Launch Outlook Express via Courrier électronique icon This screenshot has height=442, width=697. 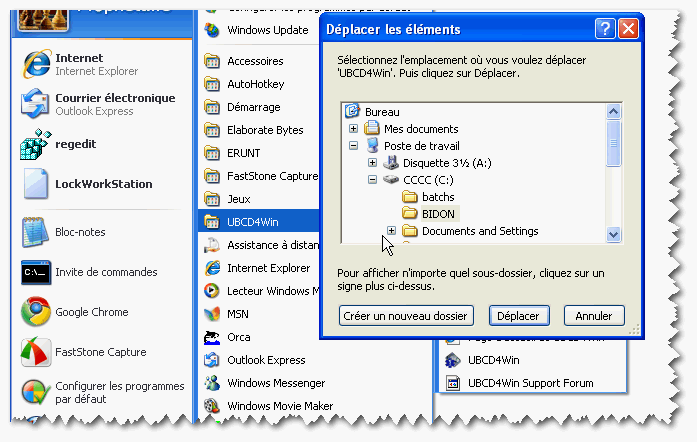click(35, 104)
